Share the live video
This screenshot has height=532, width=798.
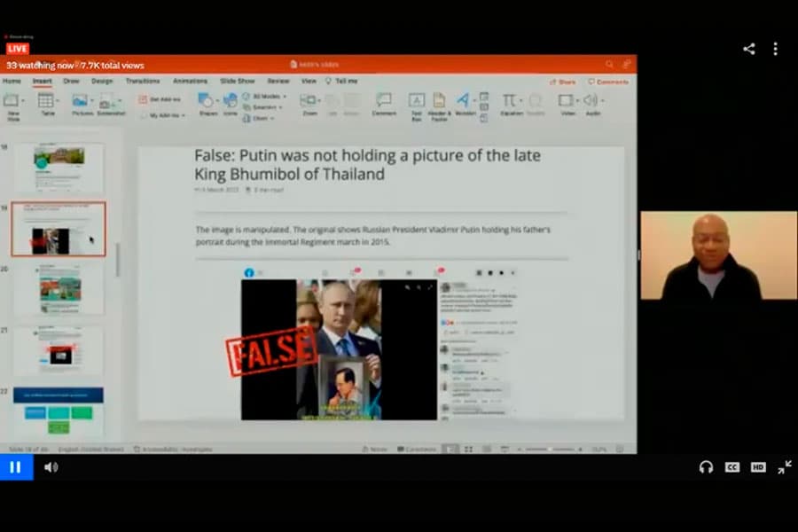(x=748, y=49)
